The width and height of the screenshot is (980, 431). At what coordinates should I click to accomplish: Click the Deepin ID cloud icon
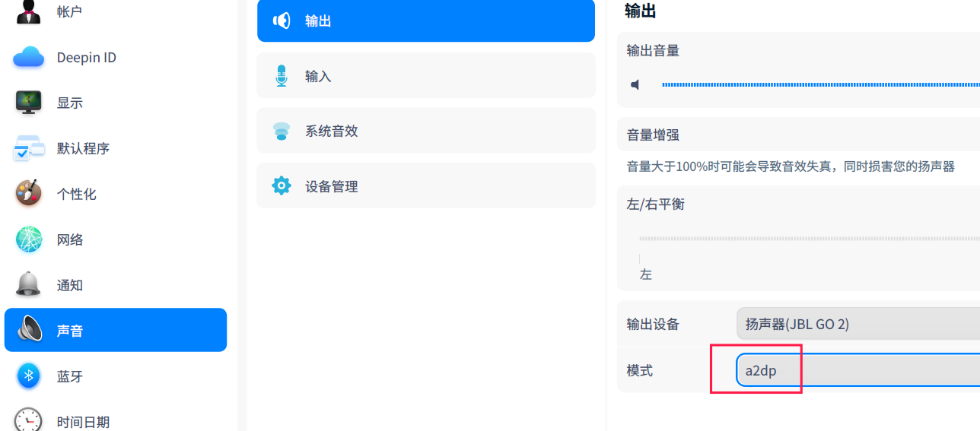29,57
